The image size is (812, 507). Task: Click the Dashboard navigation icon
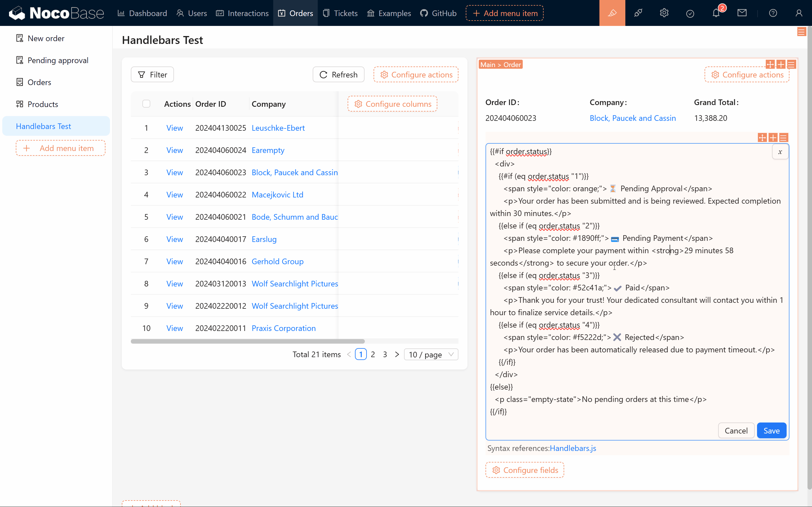coord(121,13)
